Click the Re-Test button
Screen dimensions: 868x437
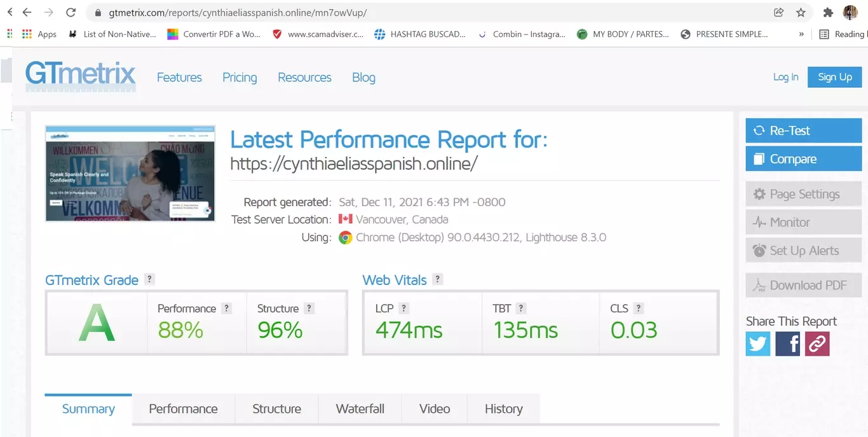(803, 130)
